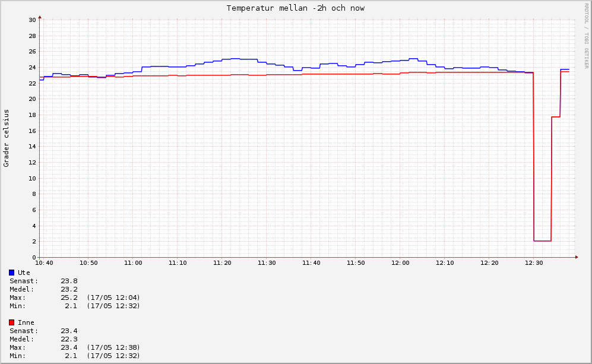The image size is (592, 364).
Task: Select the chart title 'Temperatur mellan -2h och now'
Action: [x=295, y=8]
